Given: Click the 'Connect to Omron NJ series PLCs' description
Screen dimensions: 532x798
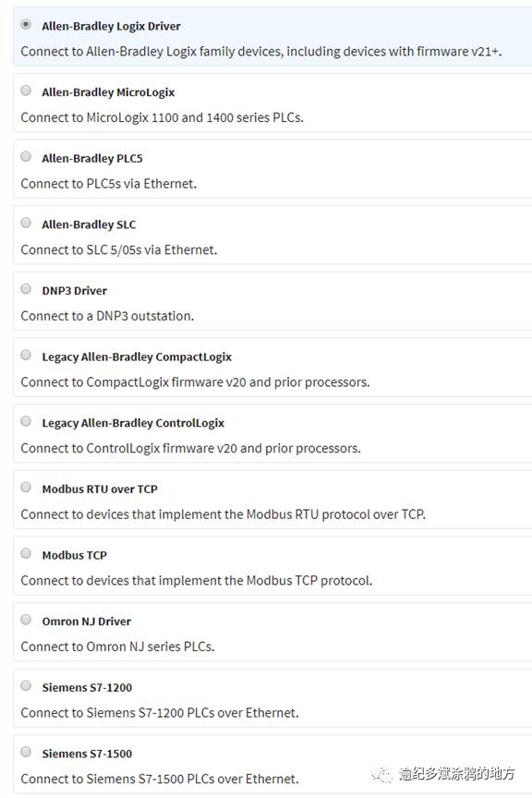Looking at the screenshot, I should tap(117, 647).
